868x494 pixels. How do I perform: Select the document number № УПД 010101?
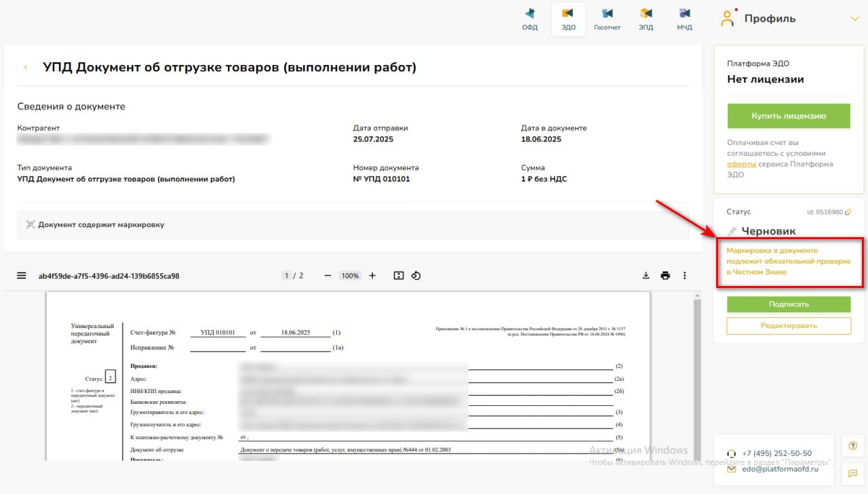click(381, 179)
